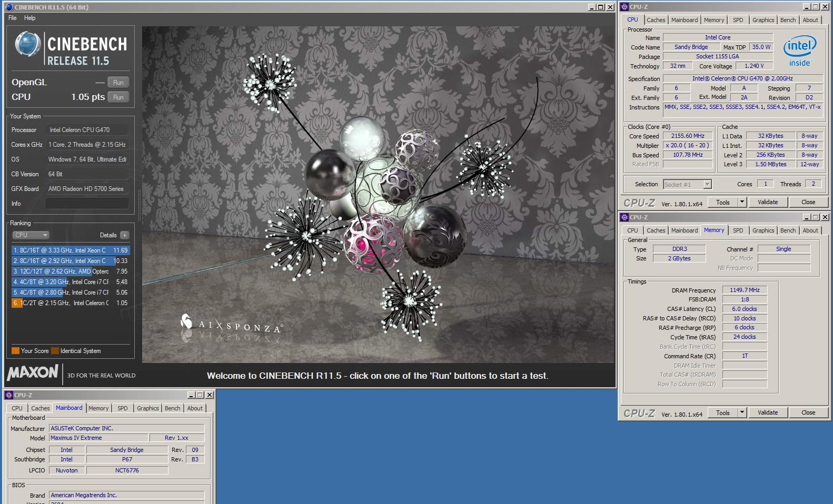
Task: Click Validate in top CPU-Z window
Action: click(768, 203)
